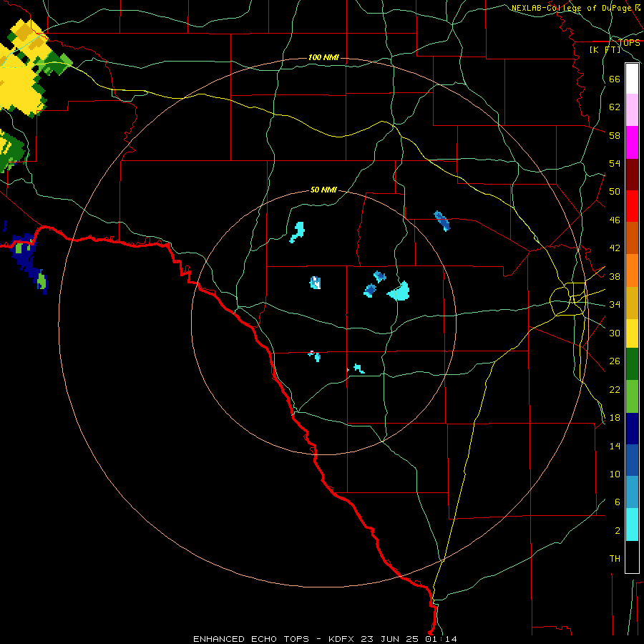Click the legend value 22
The width and height of the screenshot is (644, 644).
click(x=615, y=389)
